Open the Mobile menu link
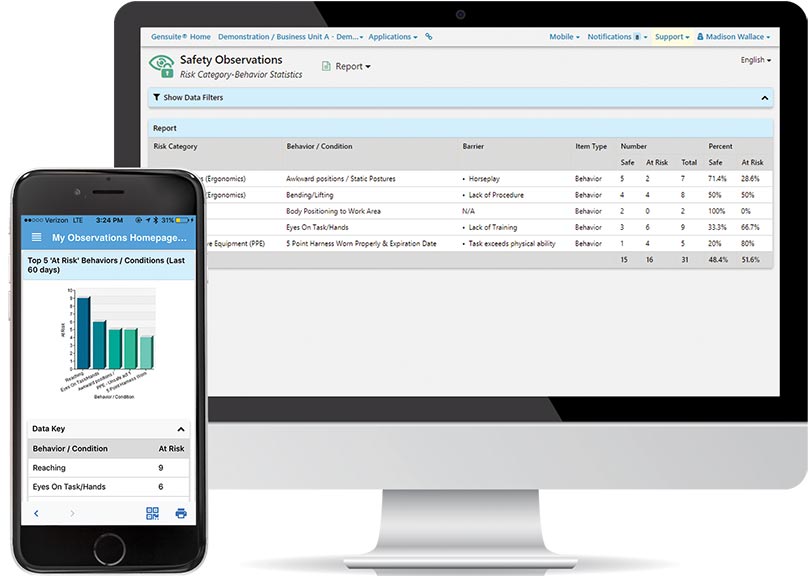The width and height of the screenshot is (810, 576). pos(564,37)
